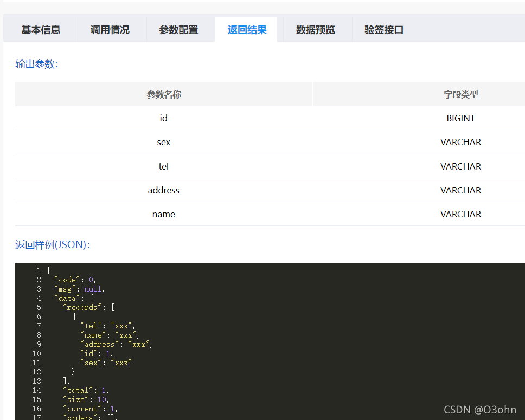Click VARCHAR type in the name row
Image resolution: width=525 pixels, height=420 pixels.
[x=460, y=214]
